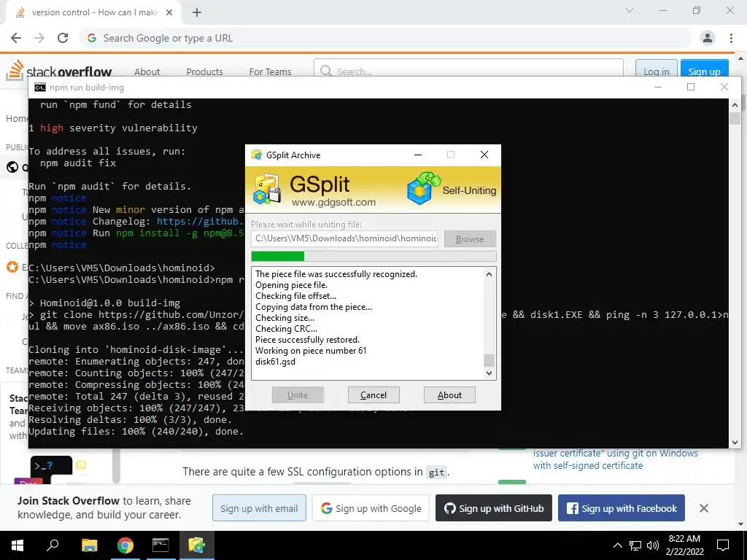Screen dimensions: 747x560
Task: Click the GSplit Archive title bar icon
Action: 257,155
